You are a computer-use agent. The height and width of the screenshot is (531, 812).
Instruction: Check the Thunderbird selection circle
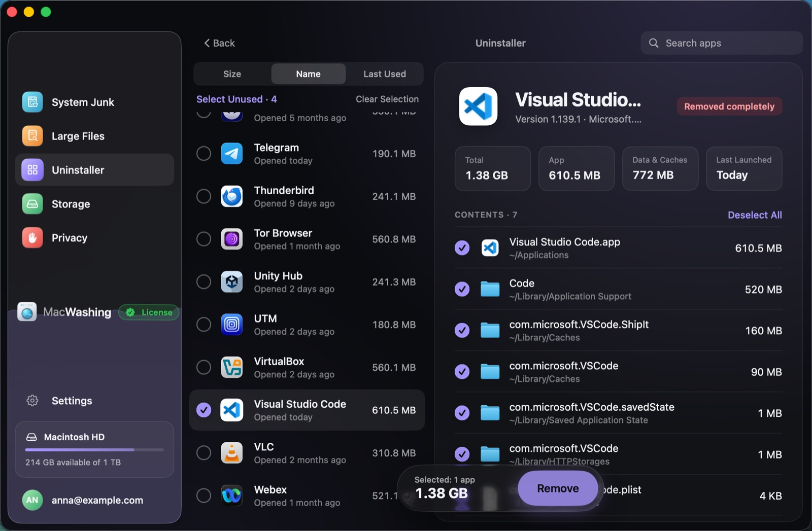pyautogui.click(x=204, y=196)
